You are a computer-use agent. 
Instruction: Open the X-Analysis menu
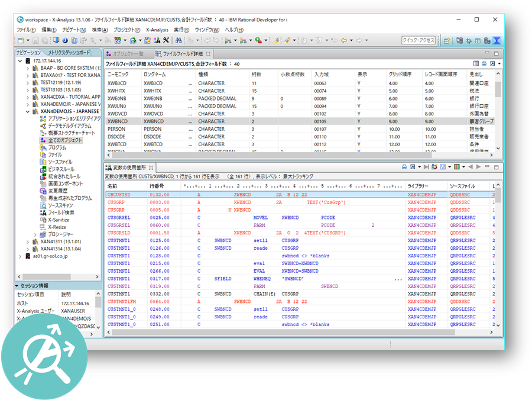tap(157, 30)
